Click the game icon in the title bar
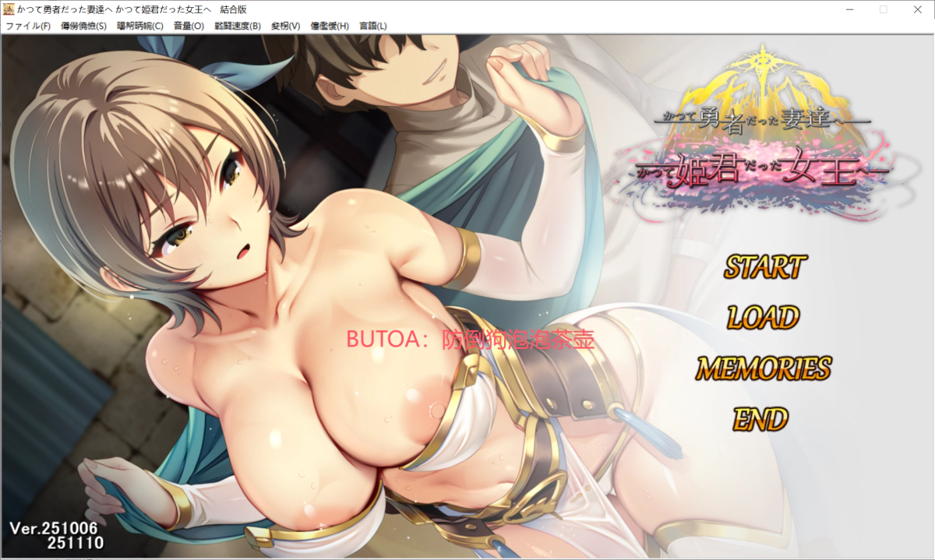The height and width of the screenshot is (560, 935). pos(9,9)
